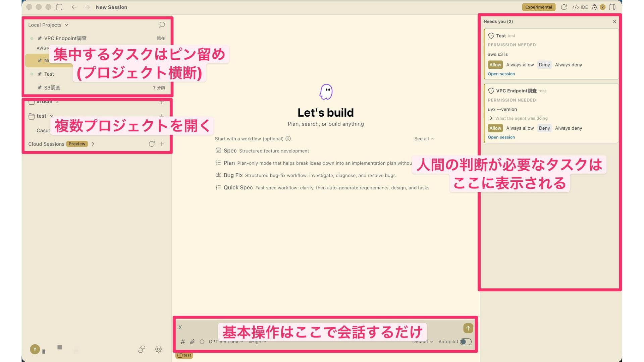Viewport: 644px width, 362px height.
Task: Expand What the agent was doing
Action: coord(518,118)
